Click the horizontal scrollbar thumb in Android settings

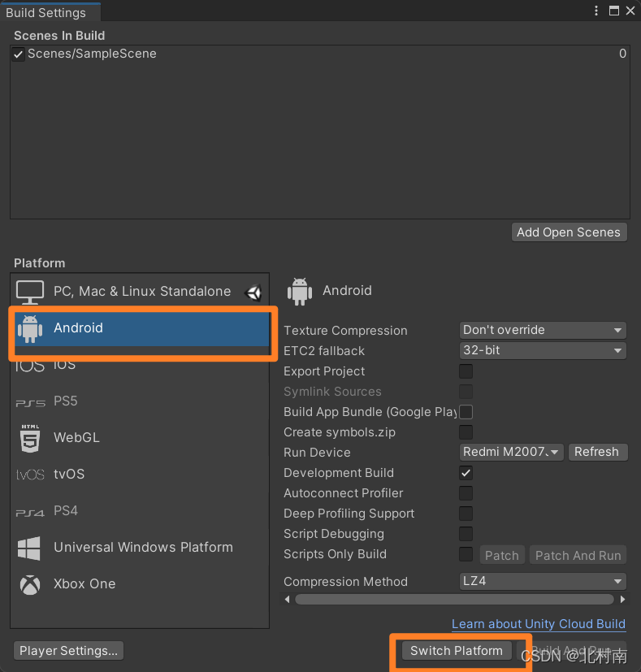coord(454,599)
